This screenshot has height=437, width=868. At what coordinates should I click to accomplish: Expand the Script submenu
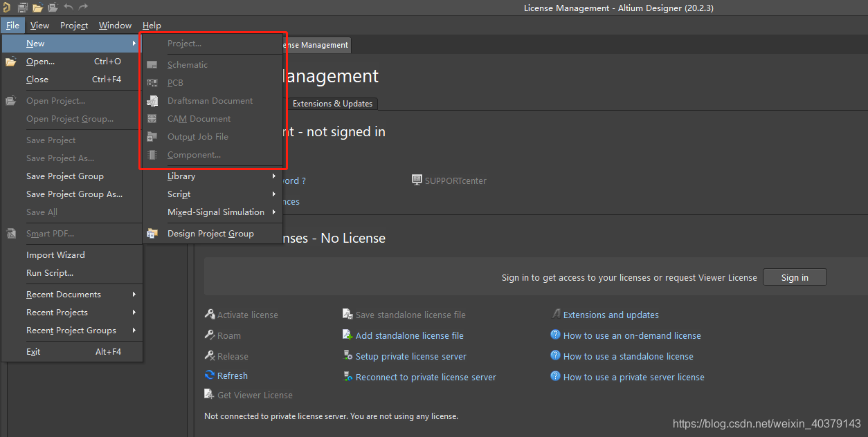213,194
